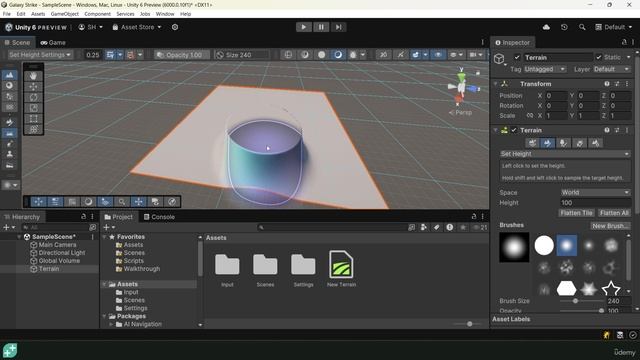Screen dimensions: 640x360
Task: Click the Flatten Tile button
Action: coord(576,213)
